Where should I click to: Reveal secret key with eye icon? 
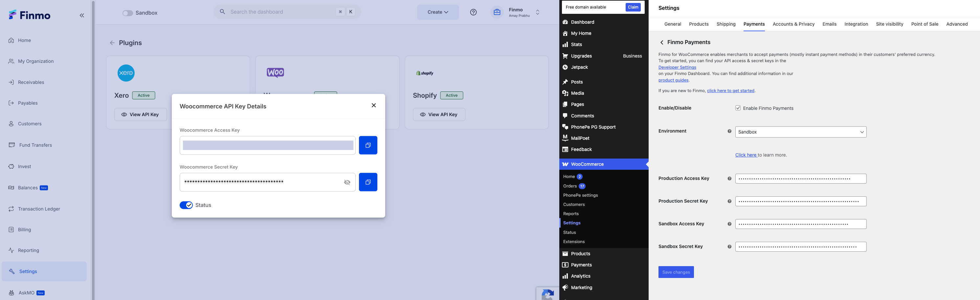347,182
